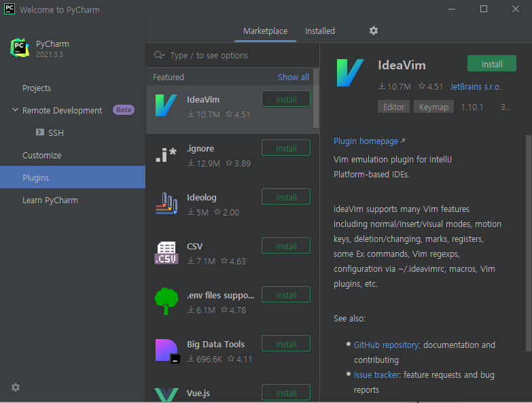Focus the plugin search field
The width and height of the screenshot is (532, 403).
233,55
